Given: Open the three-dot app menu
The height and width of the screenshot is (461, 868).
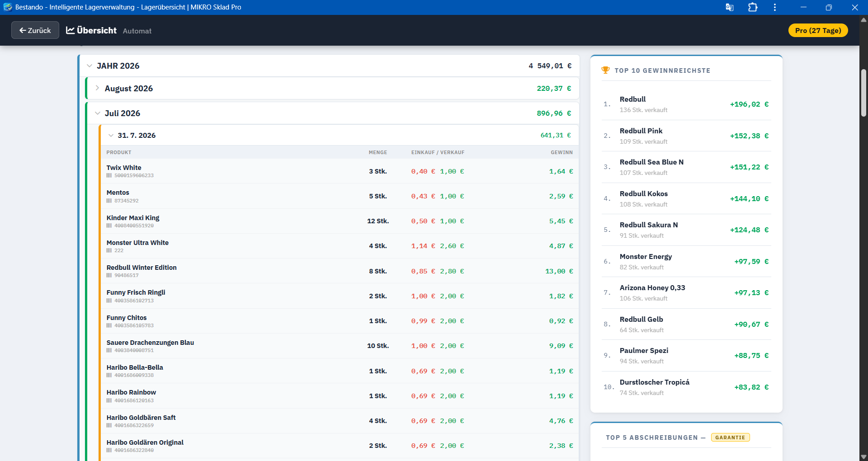Looking at the screenshot, I should [x=775, y=7].
